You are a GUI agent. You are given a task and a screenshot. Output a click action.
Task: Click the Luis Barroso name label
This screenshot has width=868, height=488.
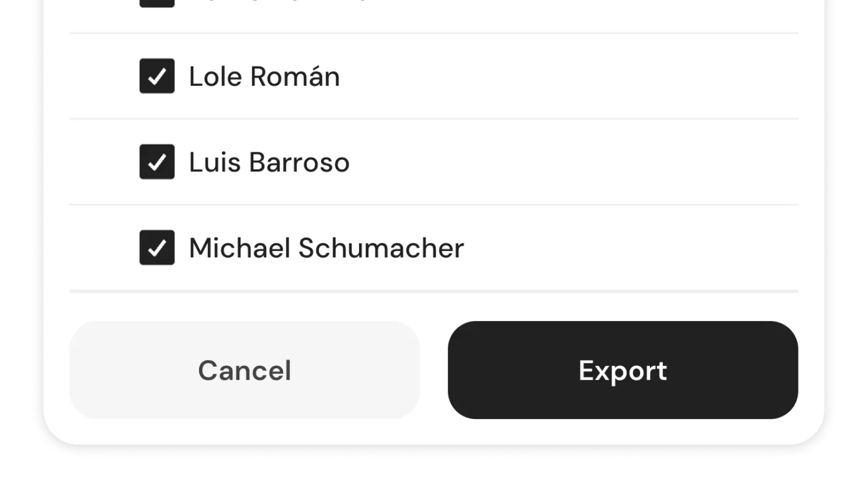(x=269, y=162)
